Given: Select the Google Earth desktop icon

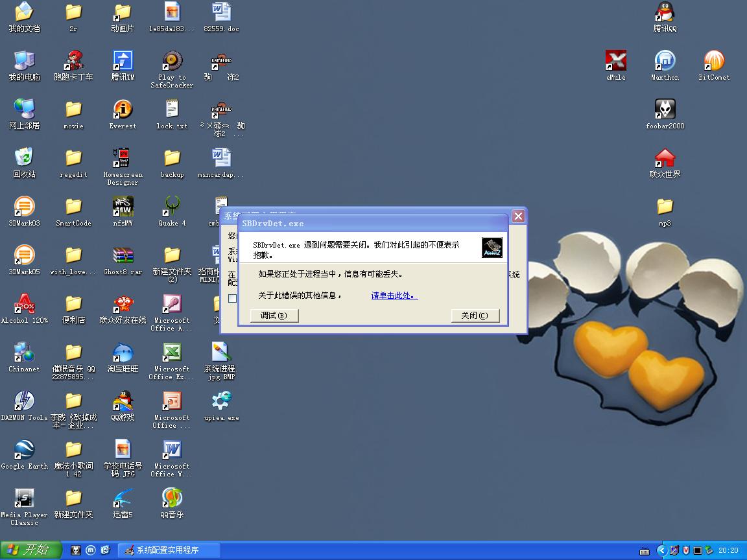Looking at the screenshot, I should 24,450.
